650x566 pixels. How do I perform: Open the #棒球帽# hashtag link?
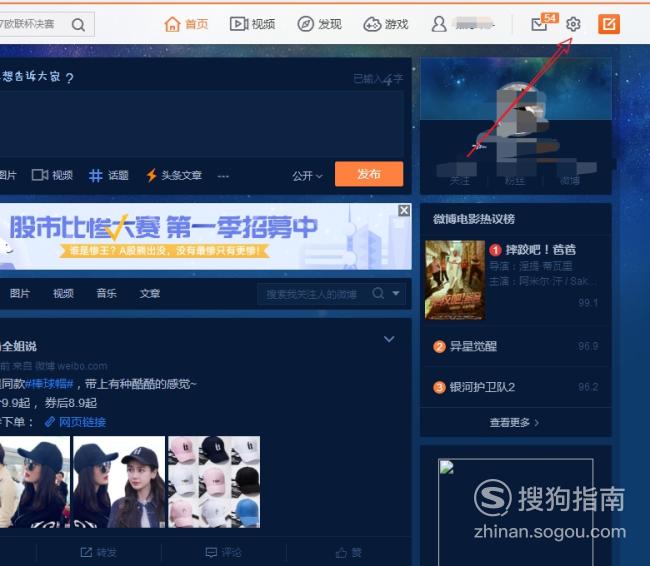(x=49, y=384)
